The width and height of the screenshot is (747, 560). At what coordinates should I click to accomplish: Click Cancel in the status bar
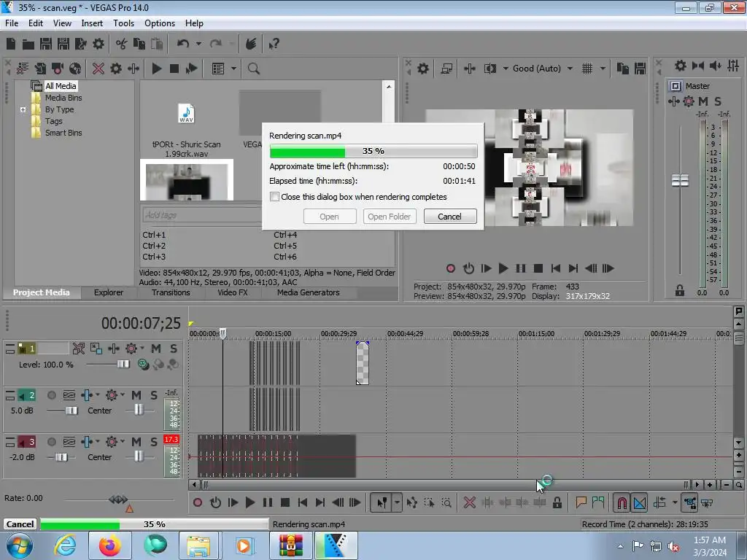[x=20, y=524]
